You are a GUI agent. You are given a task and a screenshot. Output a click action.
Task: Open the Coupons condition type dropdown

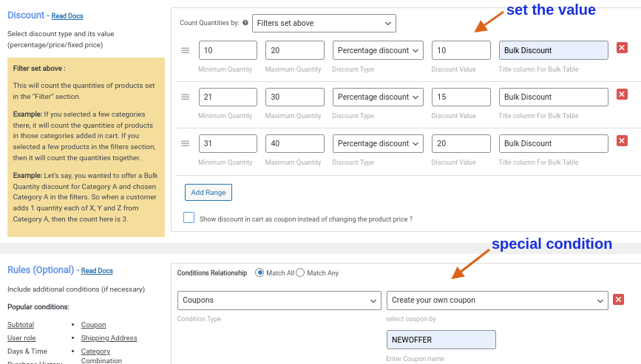click(x=279, y=301)
